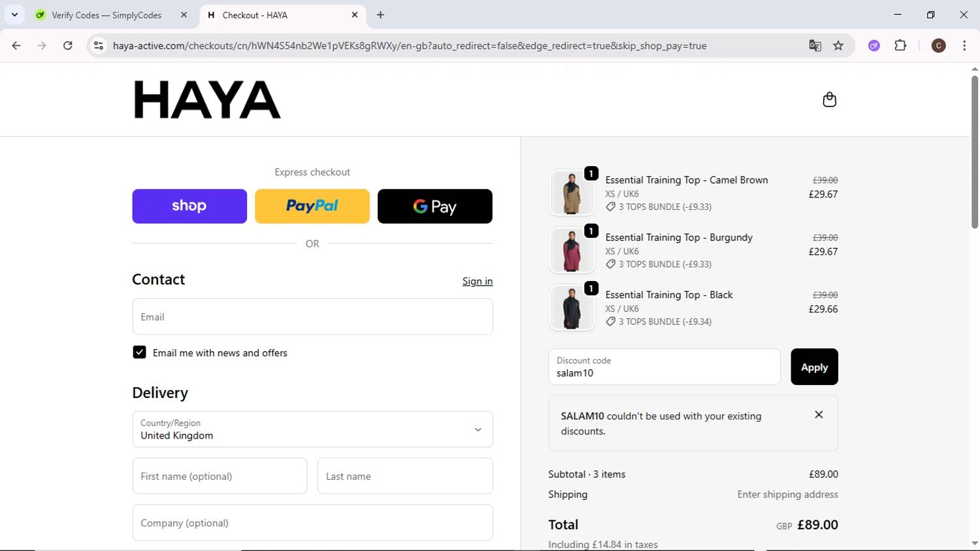This screenshot has width=980, height=551.
Task: Dismiss the SALAM10 discount error message
Action: tap(819, 414)
